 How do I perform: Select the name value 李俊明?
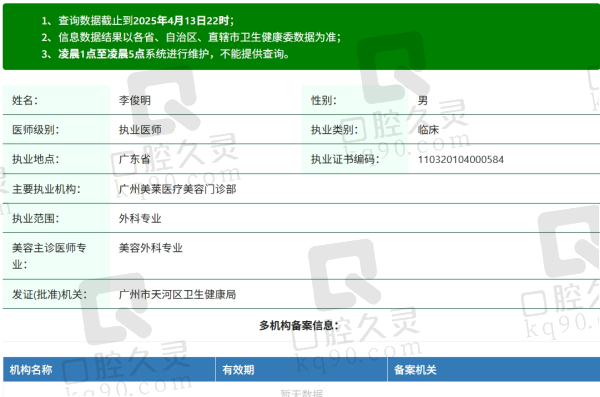(x=135, y=100)
